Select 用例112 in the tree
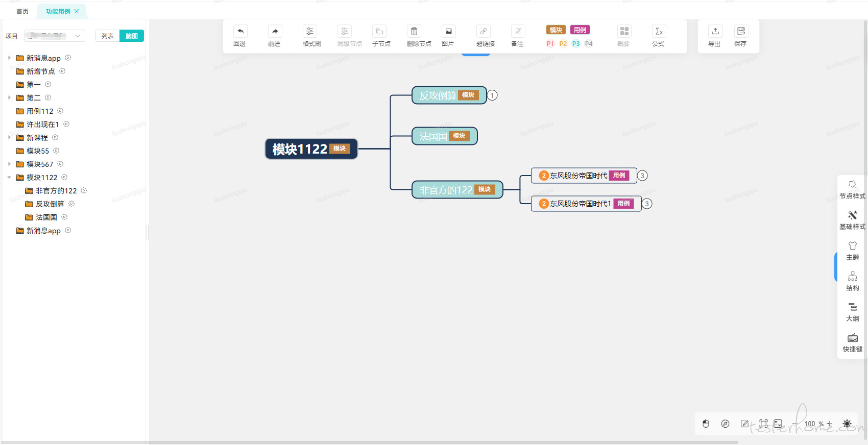Image resolution: width=868 pixels, height=445 pixels. coord(40,111)
